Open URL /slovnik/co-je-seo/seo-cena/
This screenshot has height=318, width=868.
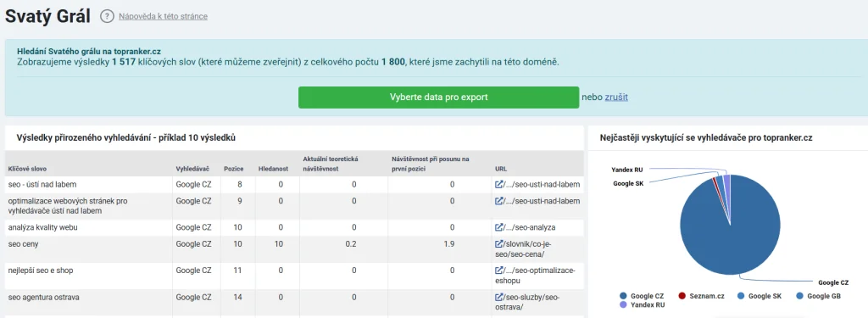pos(522,248)
